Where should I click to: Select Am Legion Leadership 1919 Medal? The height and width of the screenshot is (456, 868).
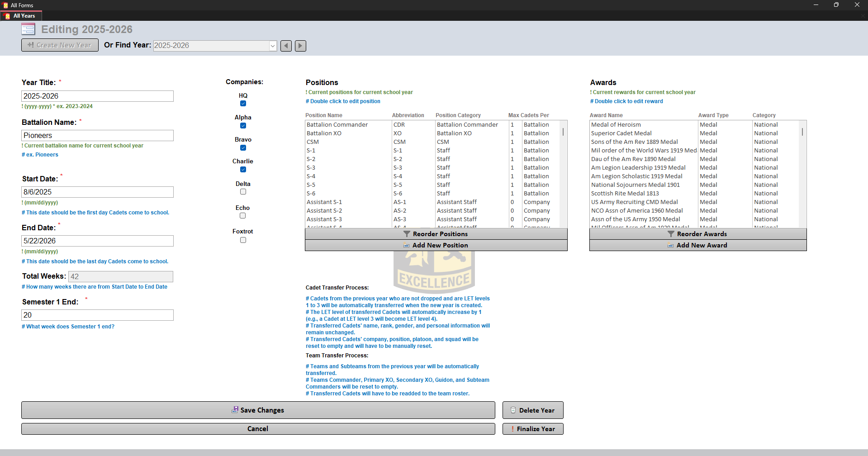(638, 168)
